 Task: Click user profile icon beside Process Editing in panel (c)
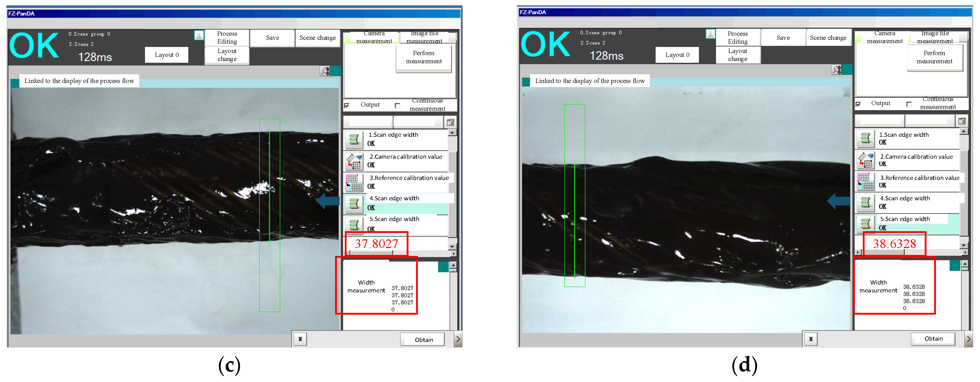coord(198,35)
